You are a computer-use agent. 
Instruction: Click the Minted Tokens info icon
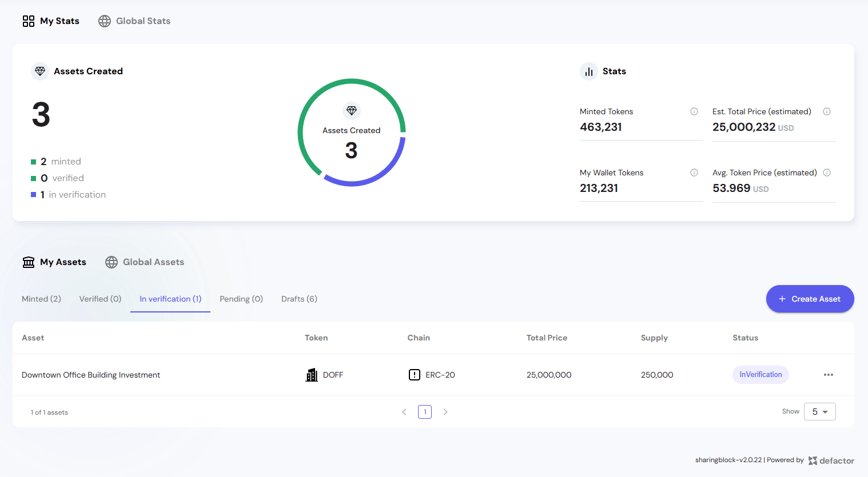click(x=694, y=111)
